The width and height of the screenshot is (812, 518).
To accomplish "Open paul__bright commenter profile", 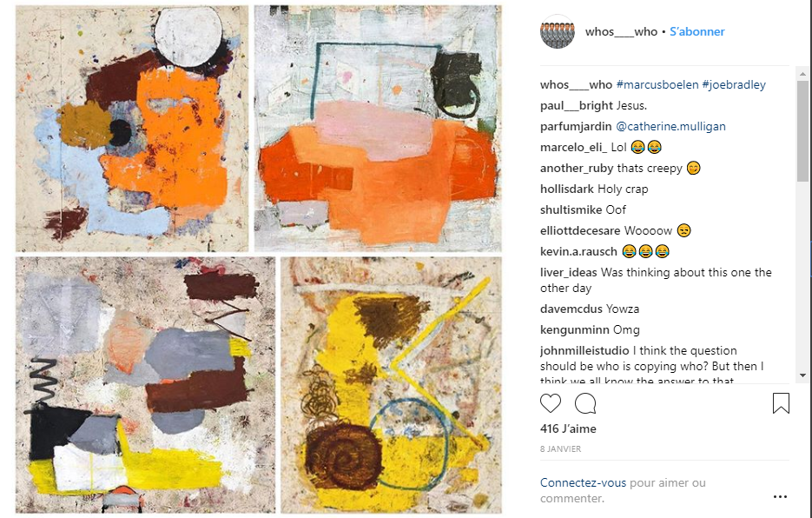I will [x=577, y=106].
